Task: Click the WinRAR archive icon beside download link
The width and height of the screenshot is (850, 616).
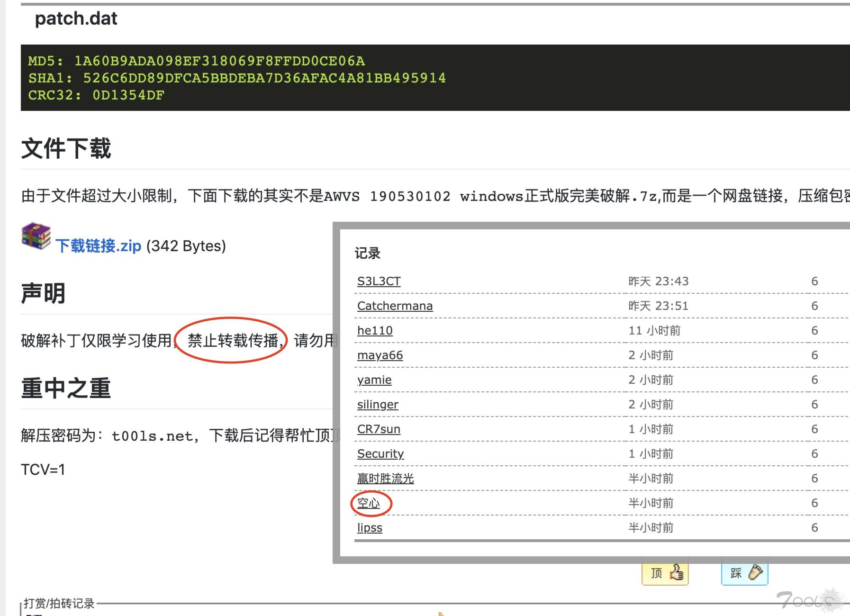Action: (36, 236)
